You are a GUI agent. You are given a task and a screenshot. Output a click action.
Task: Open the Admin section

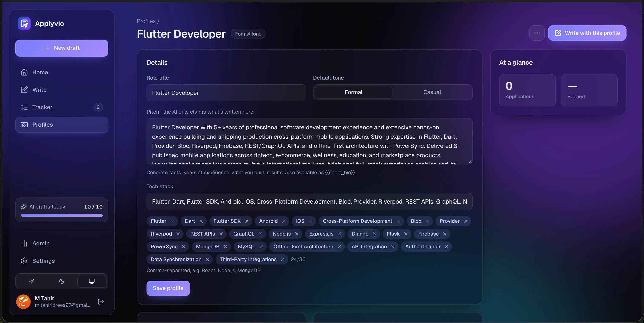62,243
